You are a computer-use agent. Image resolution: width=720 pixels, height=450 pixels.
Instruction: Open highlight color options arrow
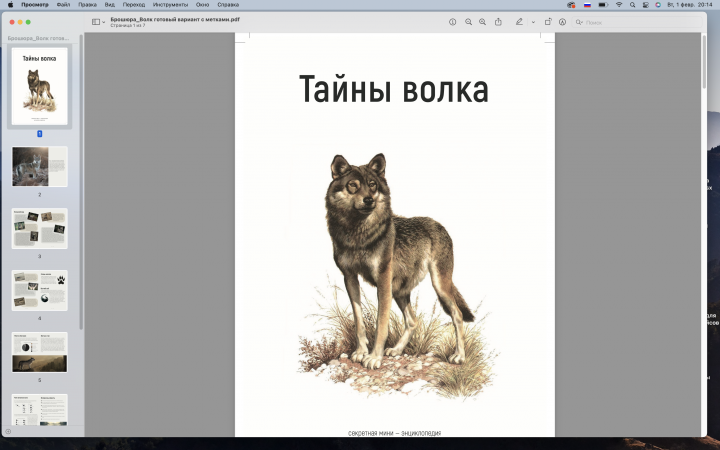533,22
